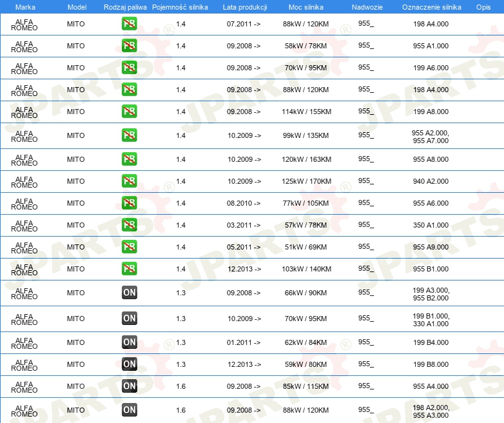Select engine code 955 A9.000
The height and width of the screenshot is (423, 504).
point(431,247)
